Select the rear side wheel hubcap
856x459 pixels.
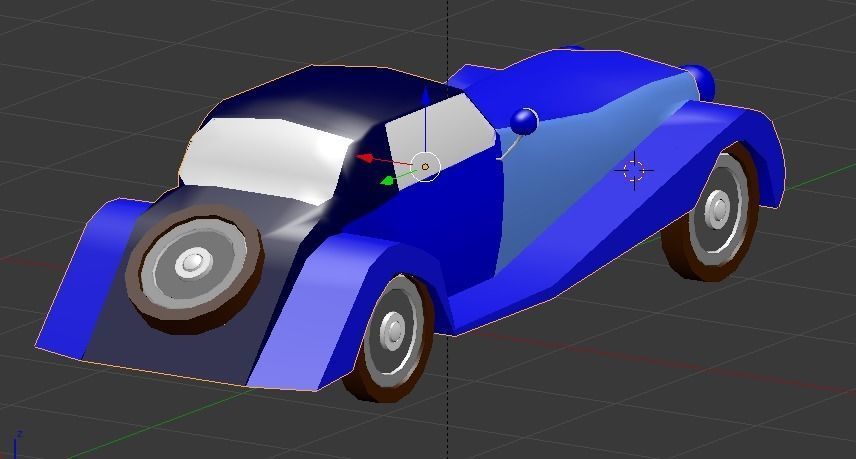[394, 331]
